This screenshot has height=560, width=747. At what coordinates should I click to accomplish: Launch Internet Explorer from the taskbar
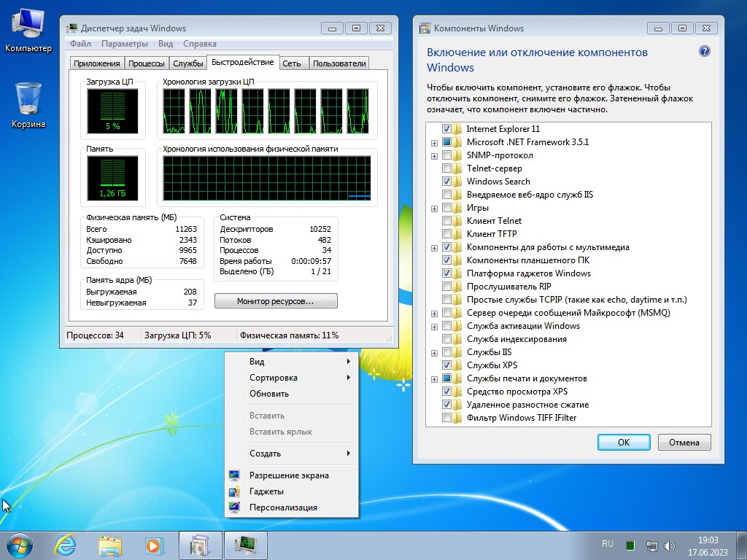[65, 545]
